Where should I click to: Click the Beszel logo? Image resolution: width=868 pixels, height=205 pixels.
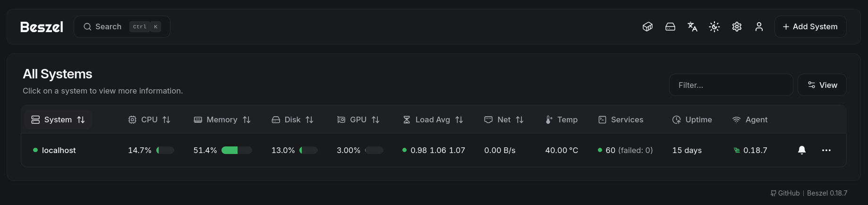(42, 27)
